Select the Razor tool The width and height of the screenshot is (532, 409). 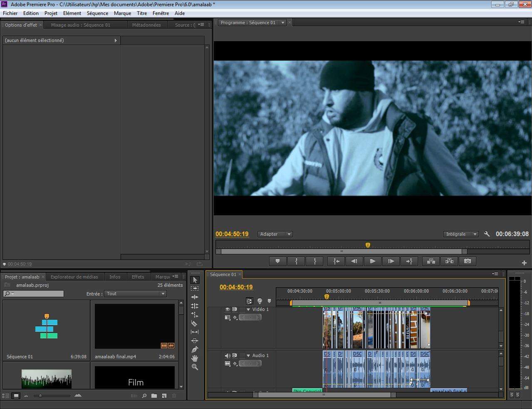coord(195,323)
